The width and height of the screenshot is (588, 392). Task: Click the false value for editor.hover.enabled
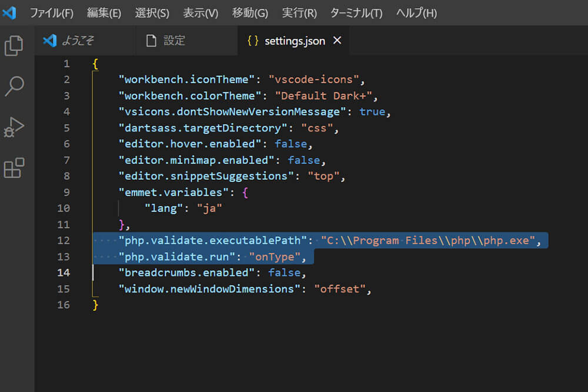pyautogui.click(x=290, y=144)
